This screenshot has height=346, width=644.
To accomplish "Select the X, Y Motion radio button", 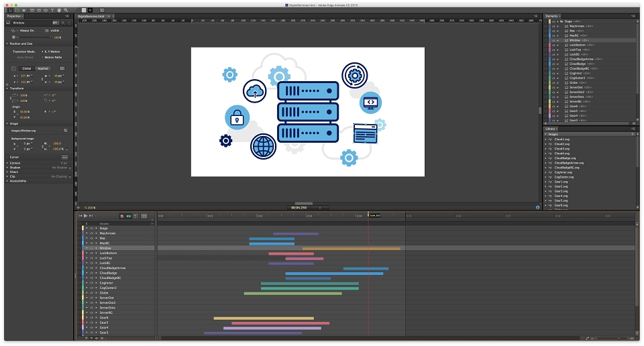I will [42, 52].
